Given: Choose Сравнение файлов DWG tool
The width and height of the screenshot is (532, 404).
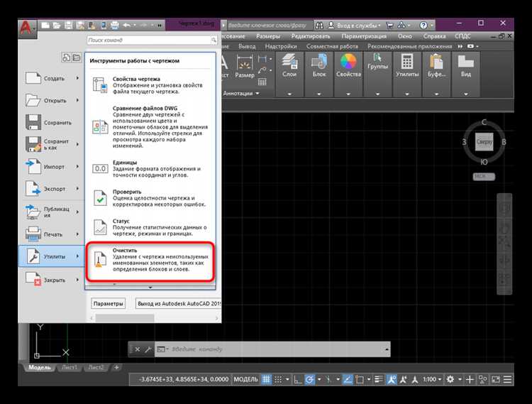Looking at the screenshot, I should point(150,124).
